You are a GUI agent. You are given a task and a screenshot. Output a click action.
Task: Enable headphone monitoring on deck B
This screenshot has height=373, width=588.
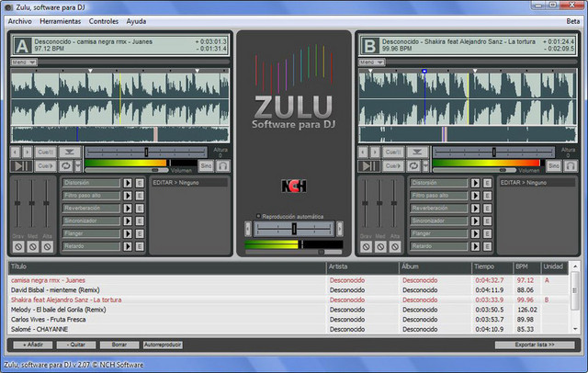[571, 165]
